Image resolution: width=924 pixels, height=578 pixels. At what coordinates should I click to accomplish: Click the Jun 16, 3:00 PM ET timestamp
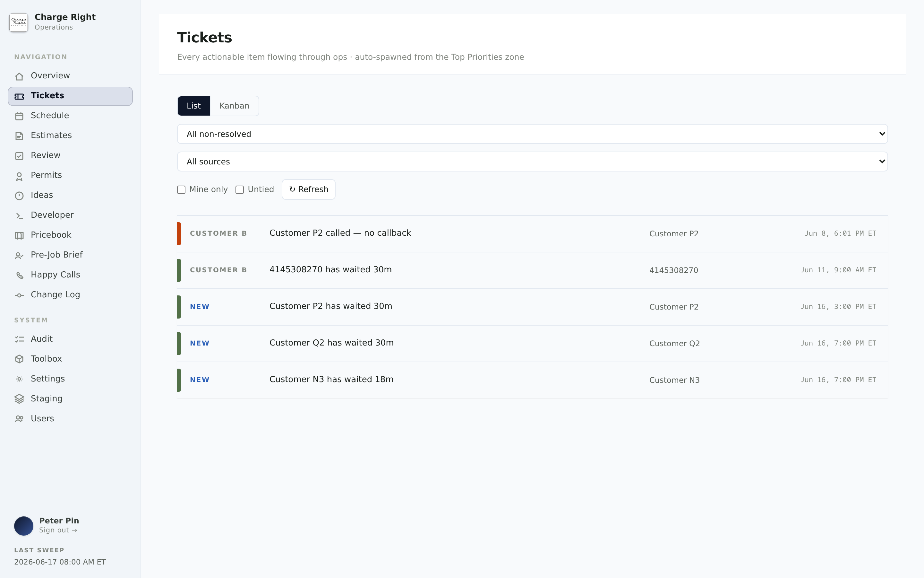tap(838, 307)
